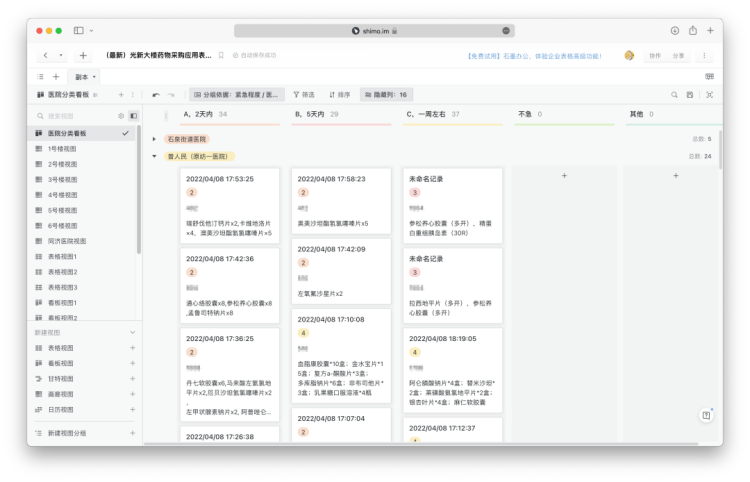
Task: Switch to the 副本 sheet tab
Action: [x=85, y=76]
